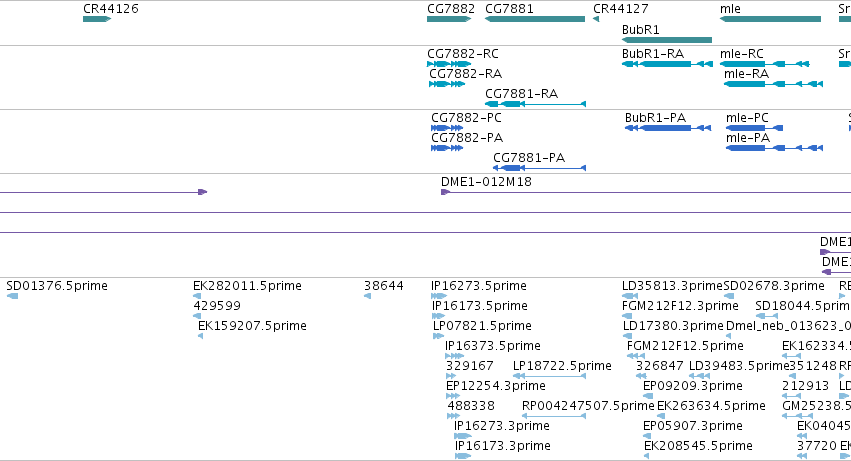Viewport: 851px width, 461px height.
Task: Select the mle gene arrow glyph
Action: point(770,19)
